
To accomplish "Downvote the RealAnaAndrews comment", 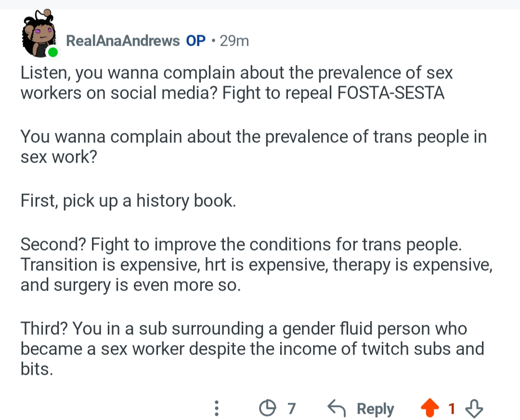I will (x=475, y=409).
